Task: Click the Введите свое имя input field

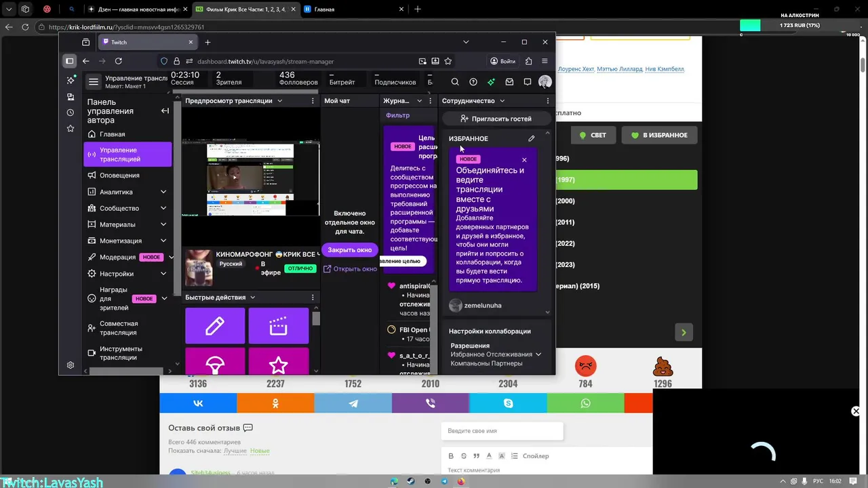Action: pyautogui.click(x=502, y=431)
